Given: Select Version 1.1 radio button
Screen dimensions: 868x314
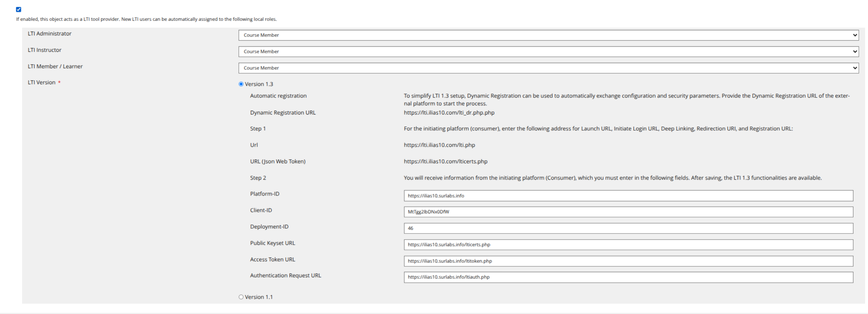Looking at the screenshot, I should [241, 297].
